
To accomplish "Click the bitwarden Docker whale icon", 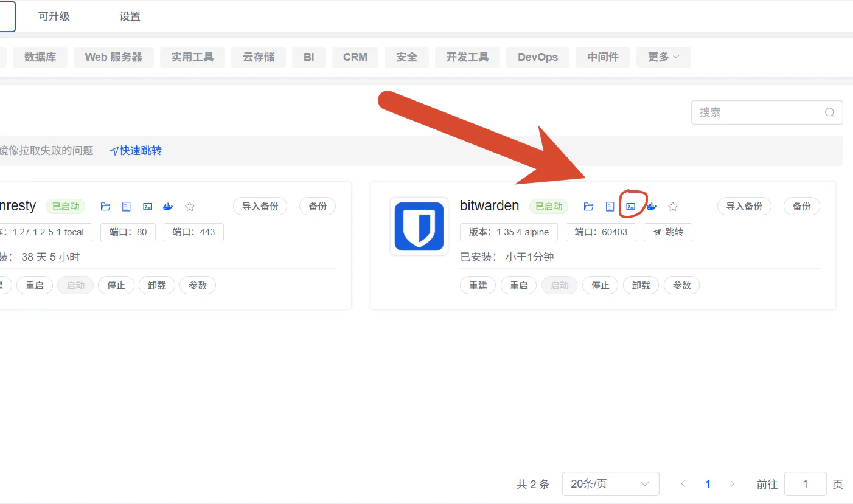I will click(652, 207).
